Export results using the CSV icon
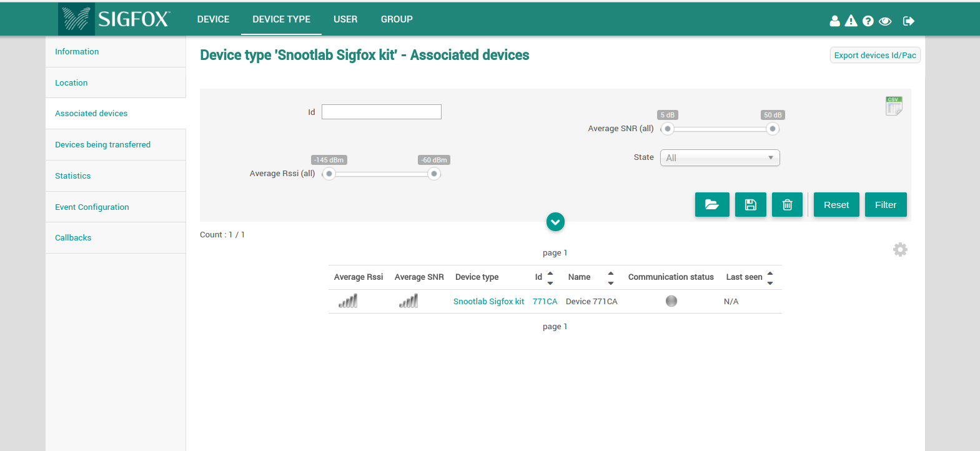This screenshot has height=451, width=980. pyautogui.click(x=894, y=106)
